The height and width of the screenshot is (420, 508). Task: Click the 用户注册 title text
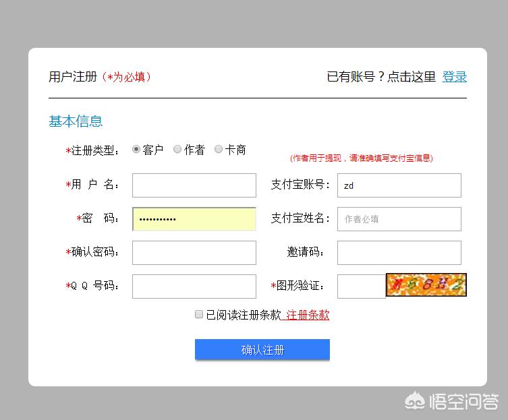point(73,77)
